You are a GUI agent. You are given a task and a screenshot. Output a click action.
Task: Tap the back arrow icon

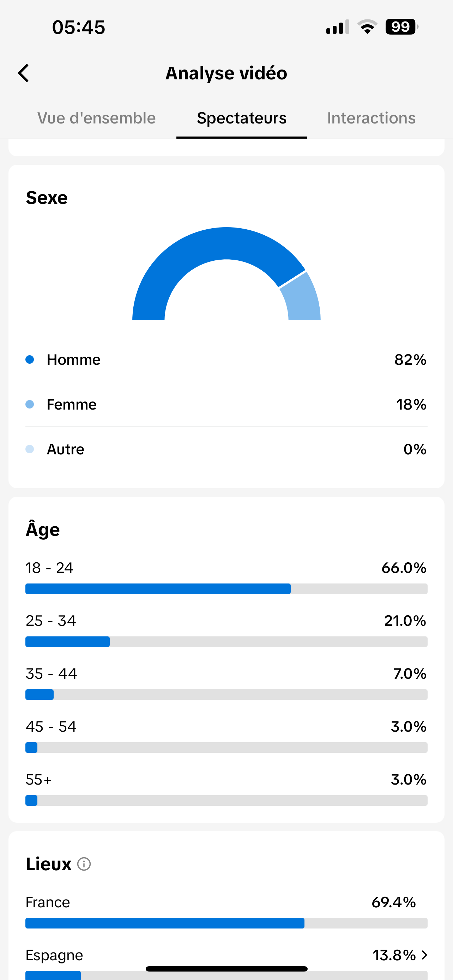point(24,73)
